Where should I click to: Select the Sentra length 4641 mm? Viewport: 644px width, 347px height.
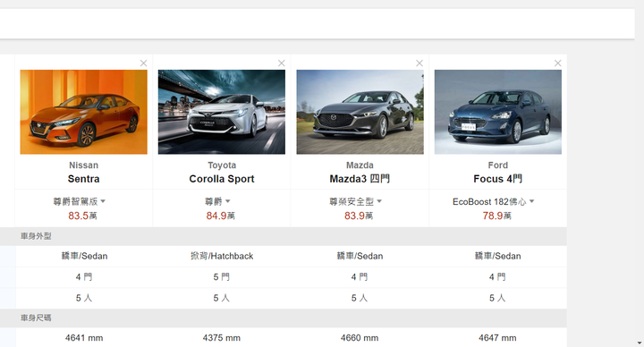click(x=84, y=338)
